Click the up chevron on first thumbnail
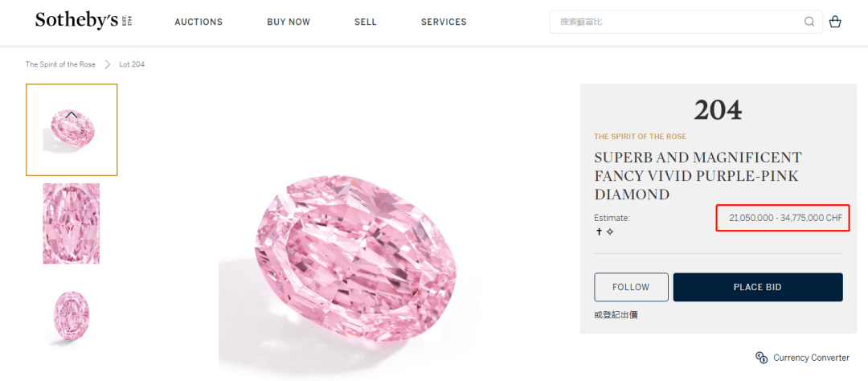This screenshot has height=381, width=868. (72, 115)
